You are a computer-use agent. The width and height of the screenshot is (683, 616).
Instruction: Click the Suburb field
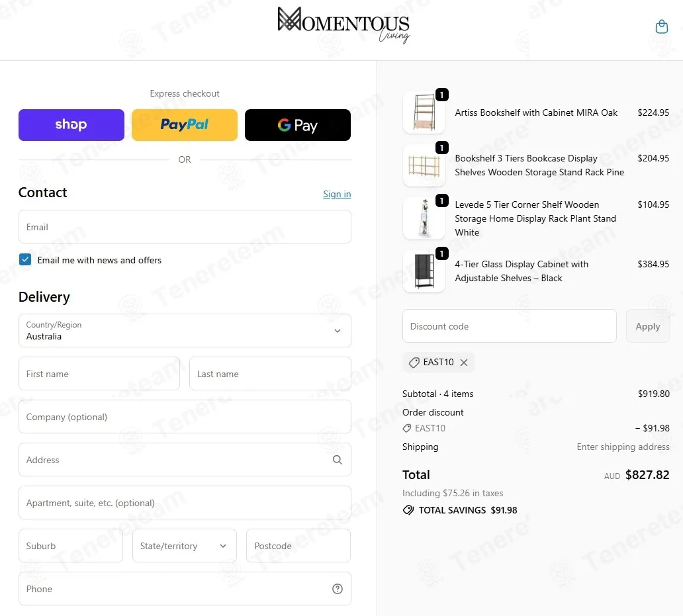point(71,545)
